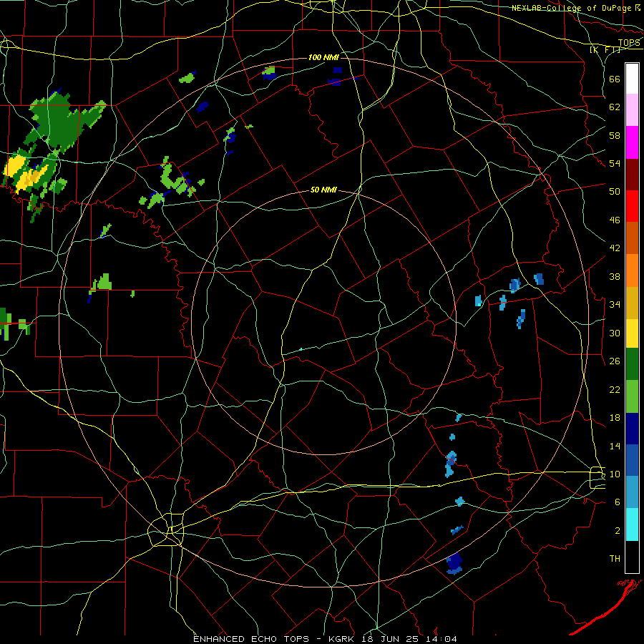Image resolution: width=644 pixels, height=644 pixels.
Task: Click the light pink legend swatch
Action: (x=632, y=109)
